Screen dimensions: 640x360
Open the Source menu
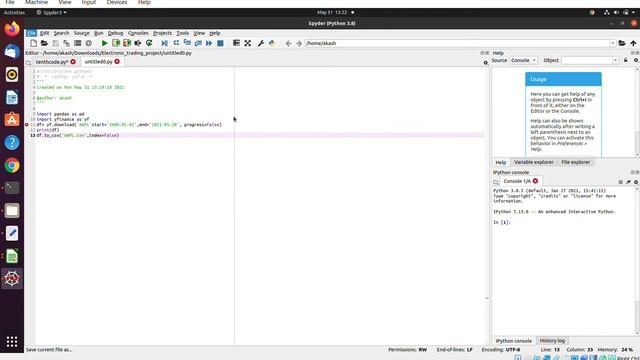81,33
